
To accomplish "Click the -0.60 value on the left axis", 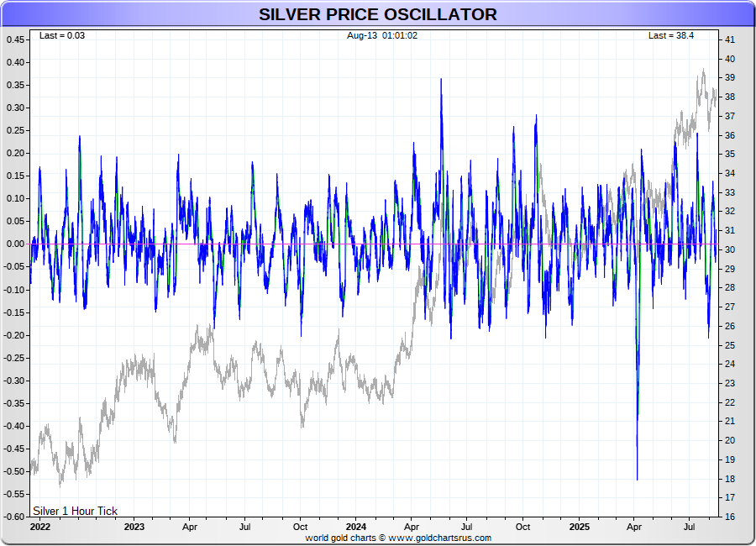I will (14, 517).
